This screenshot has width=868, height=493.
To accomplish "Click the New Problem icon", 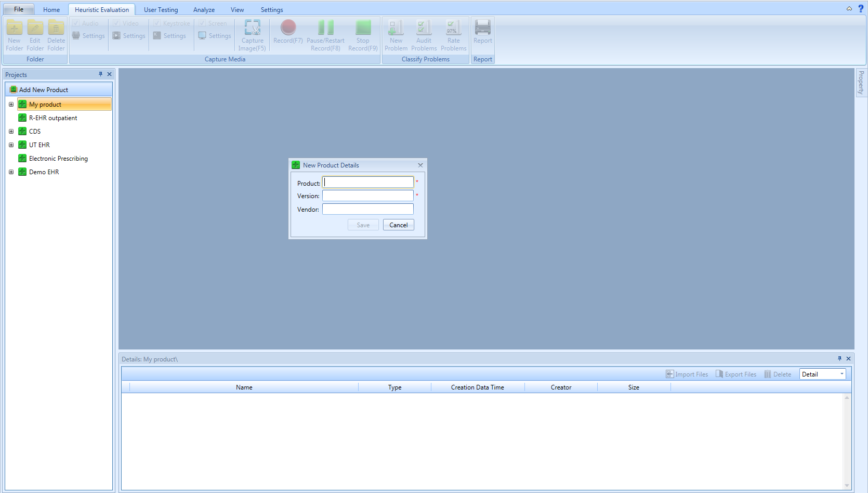I will 396,28.
